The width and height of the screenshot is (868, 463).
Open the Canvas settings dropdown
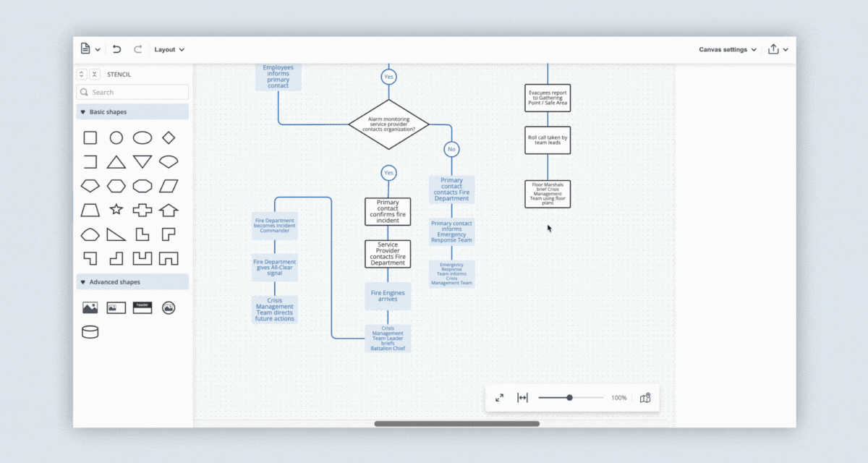click(726, 49)
